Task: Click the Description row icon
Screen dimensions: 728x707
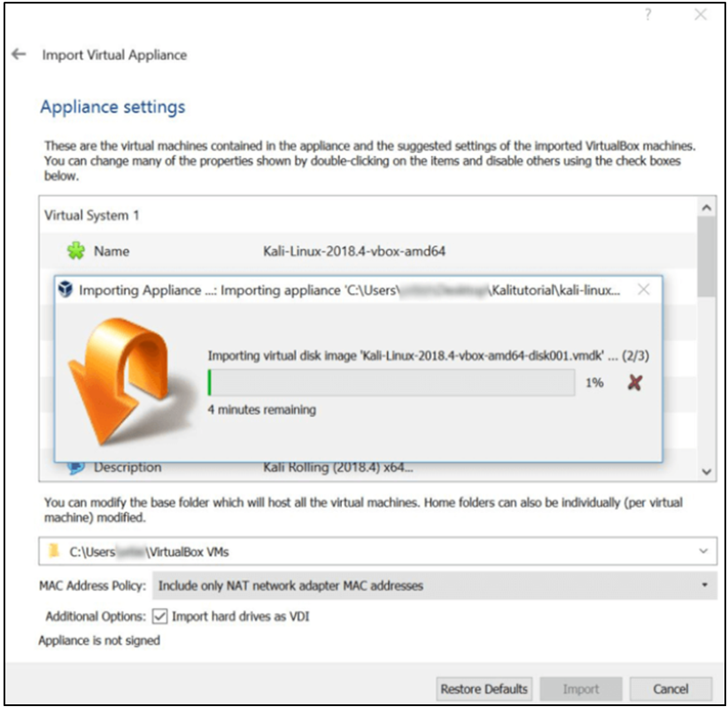Action: tap(76, 467)
